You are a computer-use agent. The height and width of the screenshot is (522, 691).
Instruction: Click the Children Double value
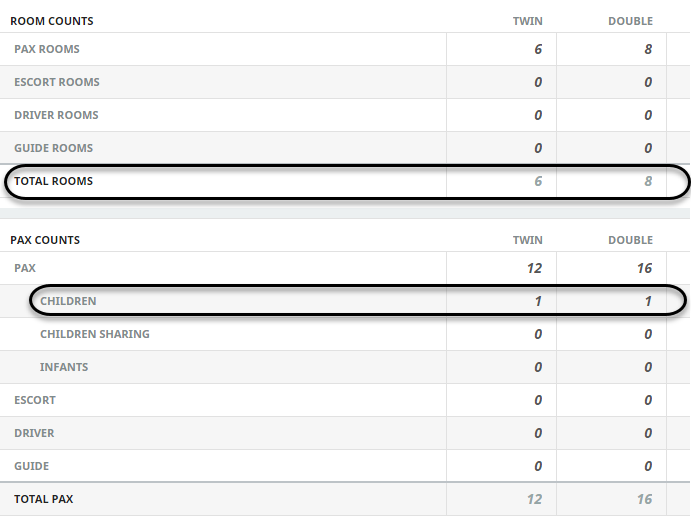pyautogui.click(x=648, y=301)
